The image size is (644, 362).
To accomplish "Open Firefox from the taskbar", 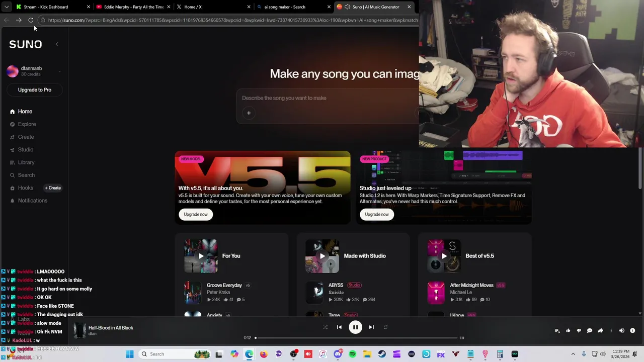I will 264,354.
